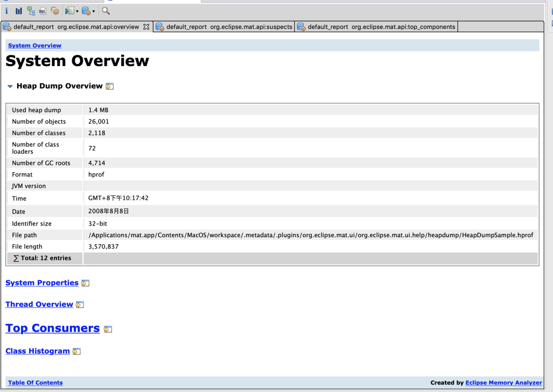Click the Number of GC roots label
The height and width of the screenshot is (392, 553).
(x=41, y=163)
